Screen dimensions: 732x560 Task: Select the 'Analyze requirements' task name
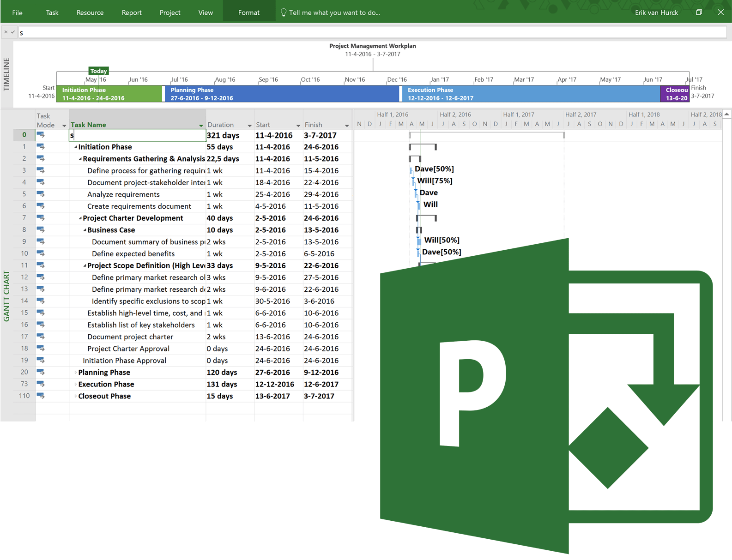[x=123, y=195]
